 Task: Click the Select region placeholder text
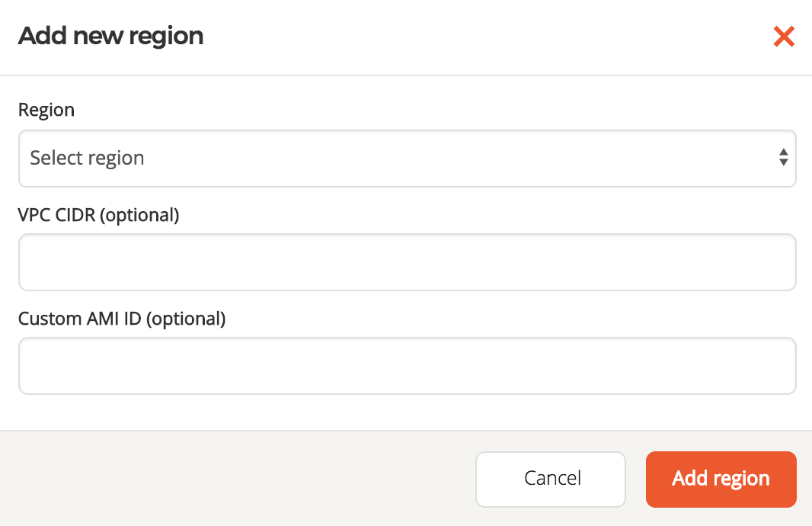tap(87, 158)
